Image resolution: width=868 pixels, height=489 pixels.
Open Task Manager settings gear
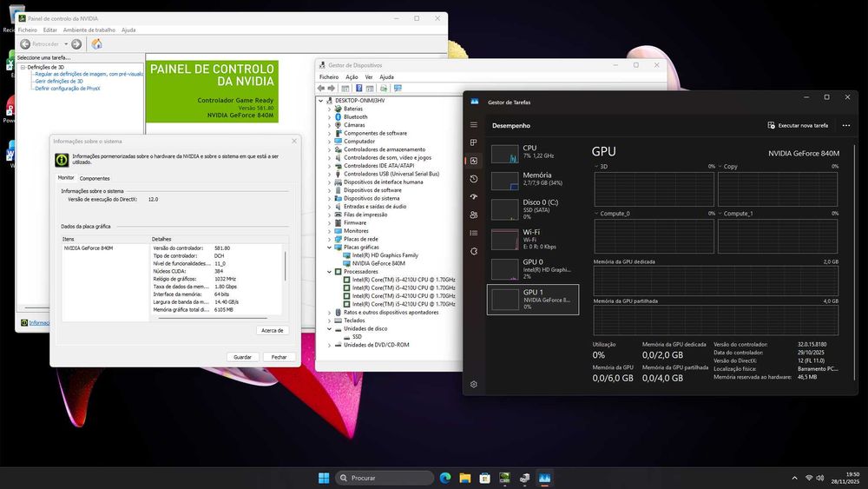[x=474, y=384]
